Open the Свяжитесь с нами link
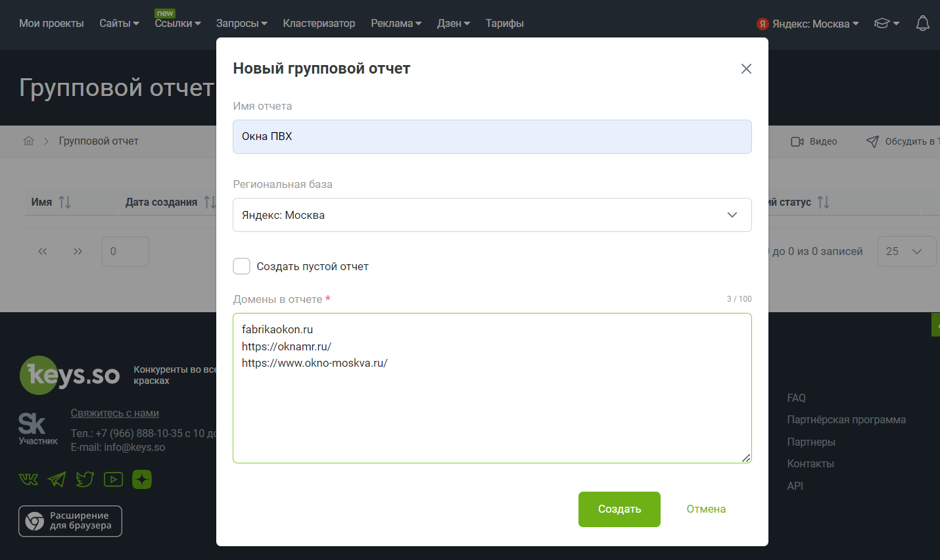Screen dimensions: 940x560 (115, 413)
